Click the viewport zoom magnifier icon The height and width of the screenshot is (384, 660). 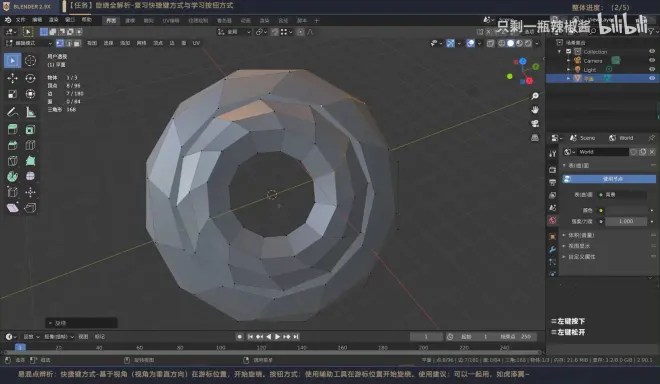click(535, 96)
